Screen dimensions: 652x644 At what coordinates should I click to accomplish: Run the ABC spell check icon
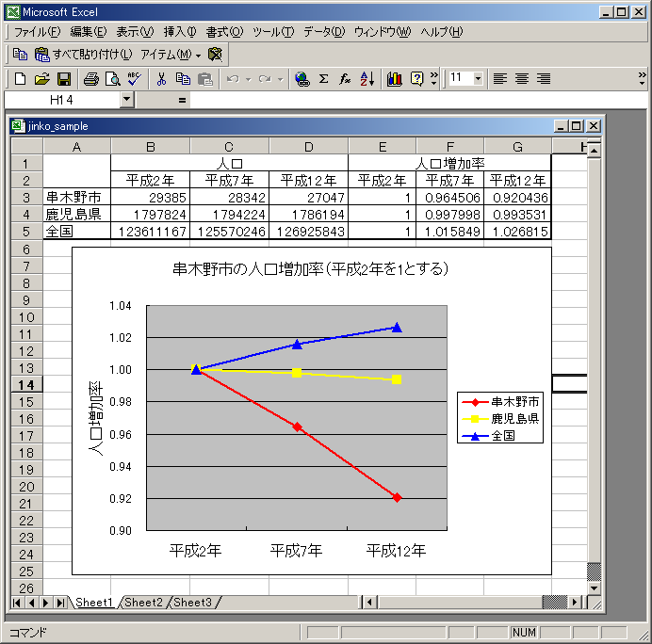134,78
